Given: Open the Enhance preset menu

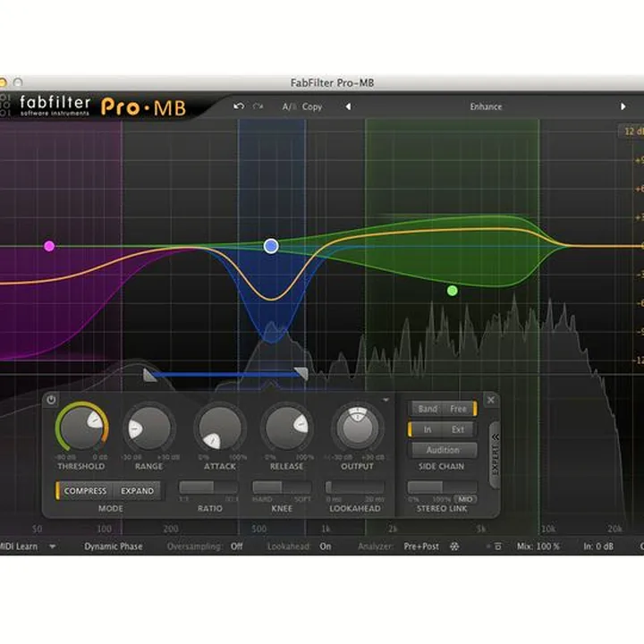Looking at the screenshot, I should coord(486,106).
